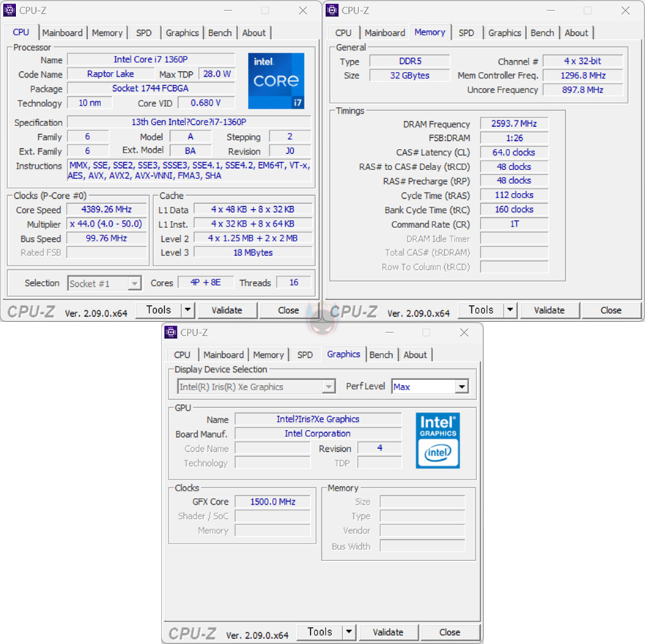Image resolution: width=645 pixels, height=644 pixels.
Task: Close the Graphics window via title bar X
Action: tap(464, 332)
